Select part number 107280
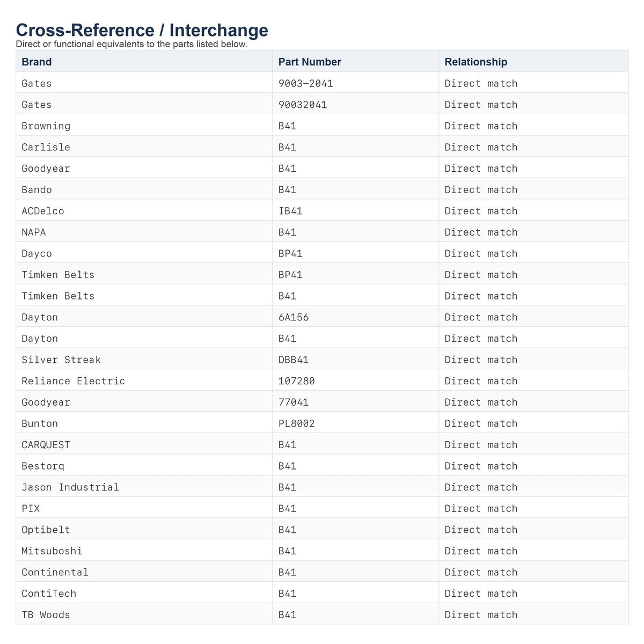644x644 pixels. 297,381
